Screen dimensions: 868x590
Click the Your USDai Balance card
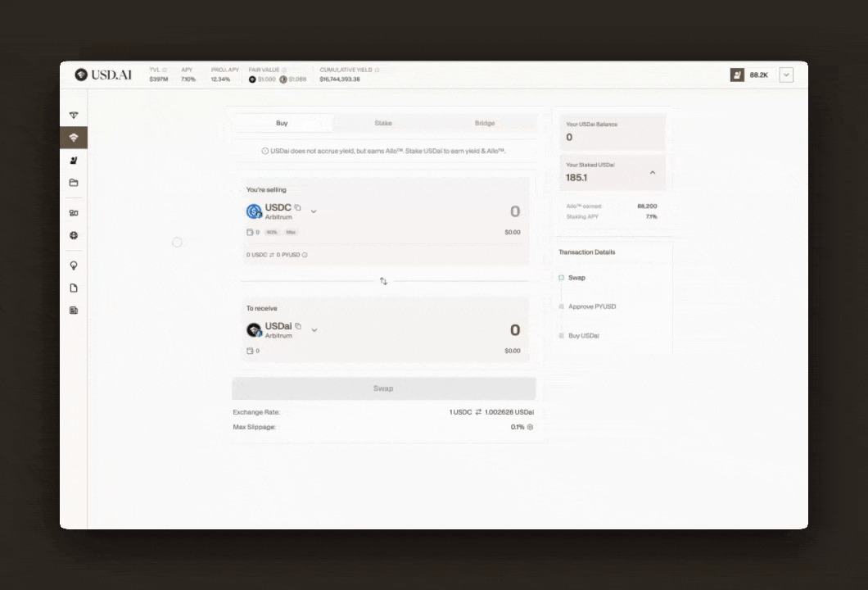[613, 132]
